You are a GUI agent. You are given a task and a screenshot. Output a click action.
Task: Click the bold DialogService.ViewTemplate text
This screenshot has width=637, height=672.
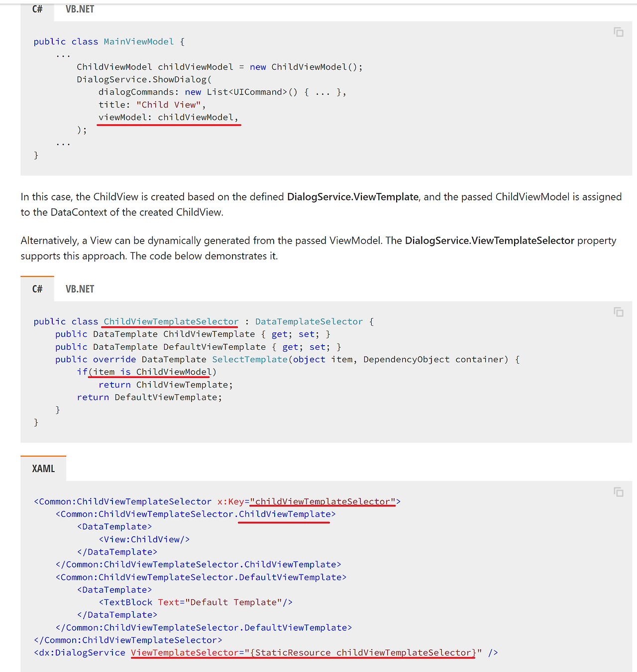[353, 197]
